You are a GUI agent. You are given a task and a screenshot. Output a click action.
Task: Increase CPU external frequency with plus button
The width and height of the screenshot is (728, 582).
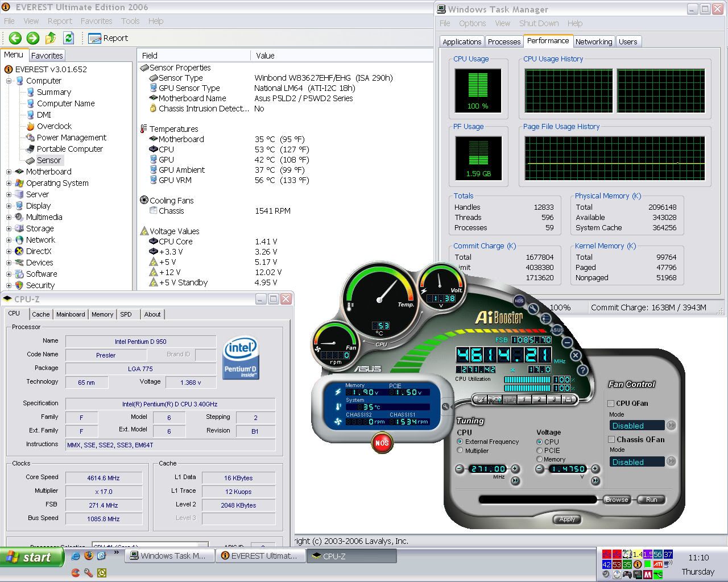click(515, 469)
